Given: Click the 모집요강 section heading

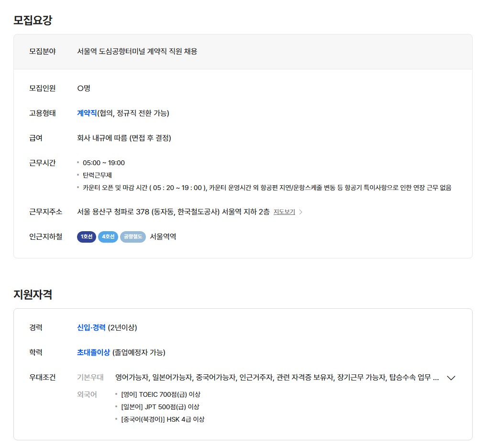Looking at the screenshot, I should click(x=33, y=20).
